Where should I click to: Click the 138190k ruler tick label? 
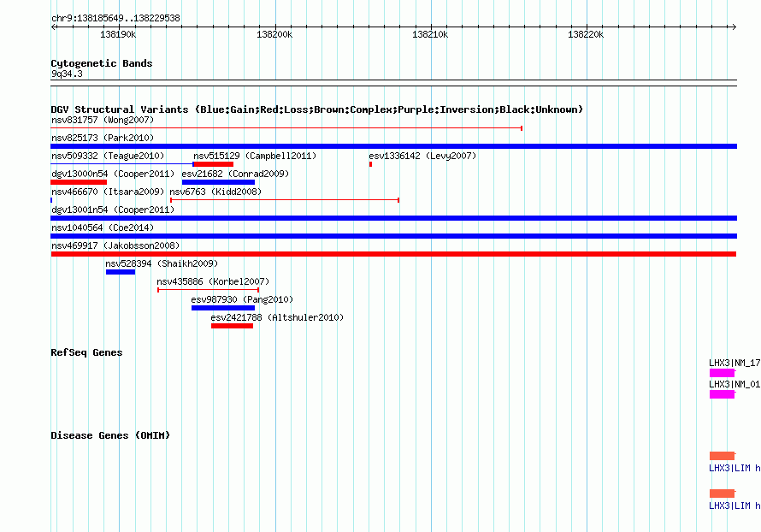(x=118, y=35)
